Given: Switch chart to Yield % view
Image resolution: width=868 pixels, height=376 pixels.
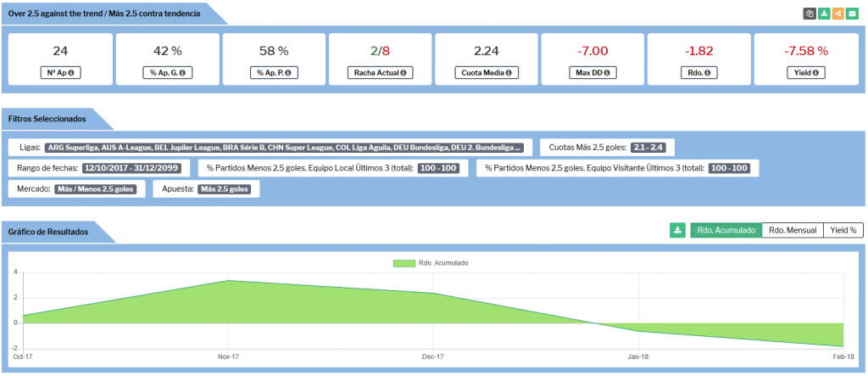Looking at the screenshot, I should [x=843, y=230].
